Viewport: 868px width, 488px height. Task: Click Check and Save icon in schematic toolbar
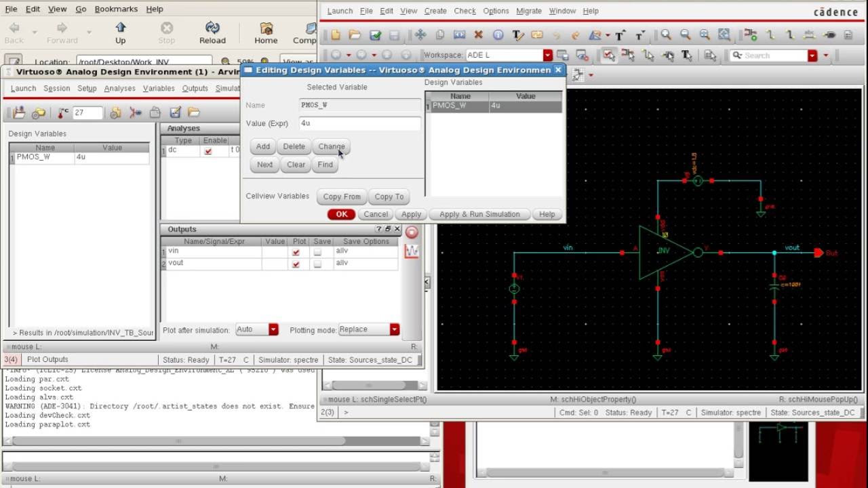375,35
